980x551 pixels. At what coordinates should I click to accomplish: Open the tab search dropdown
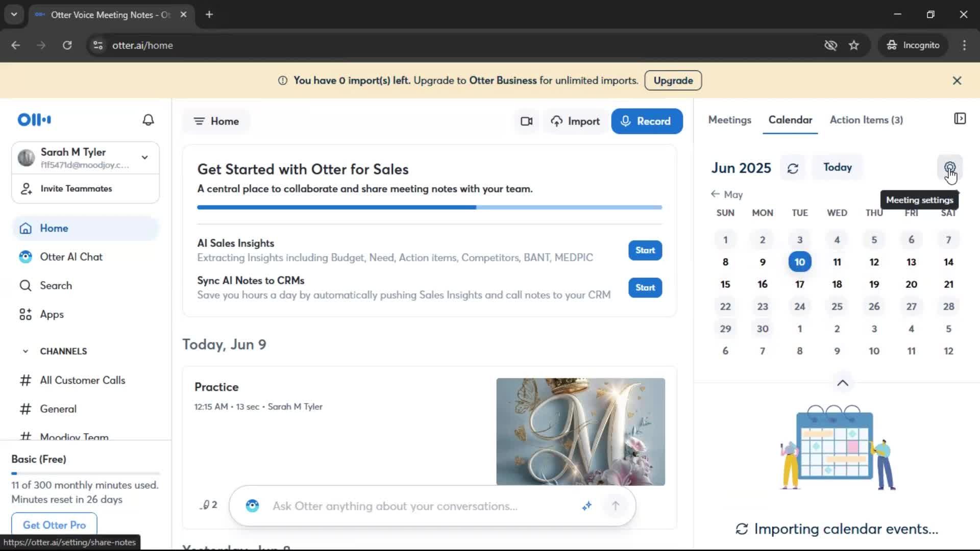(x=14, y=14)
